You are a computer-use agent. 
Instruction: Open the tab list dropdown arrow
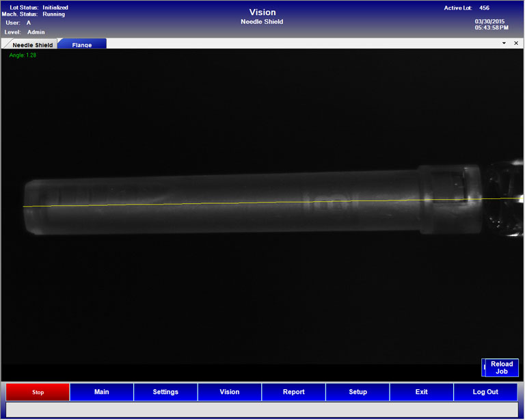point(504,43)
